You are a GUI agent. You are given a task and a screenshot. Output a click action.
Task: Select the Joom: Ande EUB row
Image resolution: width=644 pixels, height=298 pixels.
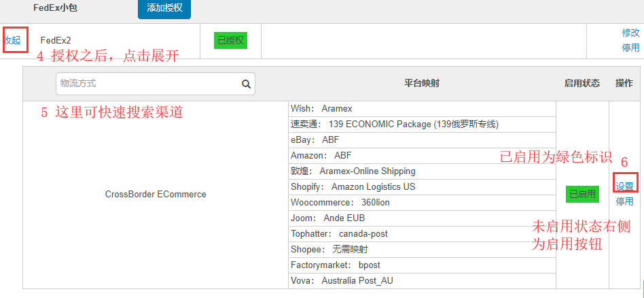click(422, 218)
